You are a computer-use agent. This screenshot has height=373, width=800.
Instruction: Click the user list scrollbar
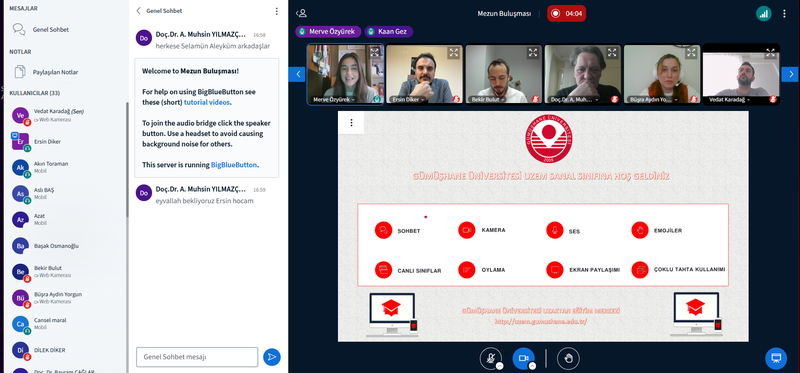[127, 158]
